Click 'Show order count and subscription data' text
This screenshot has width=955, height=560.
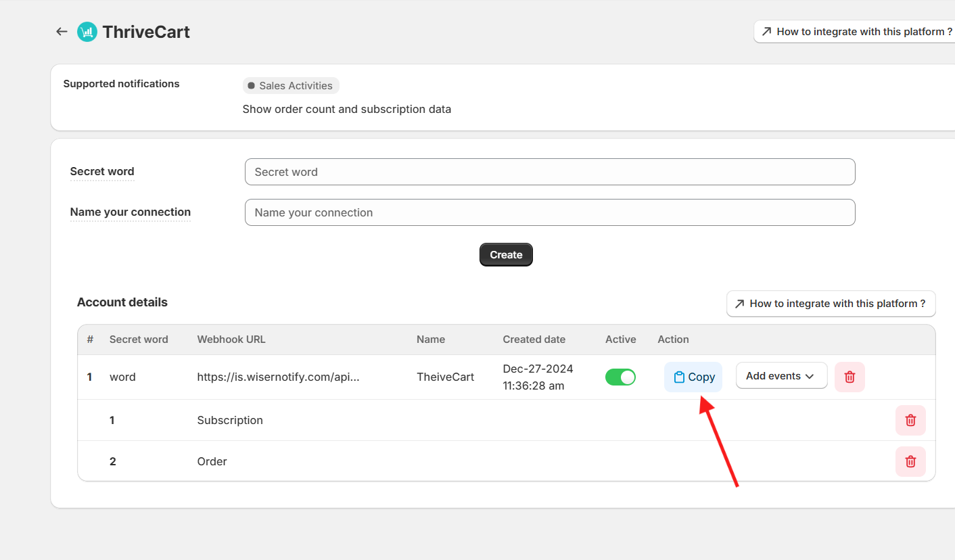coord(347,109)
